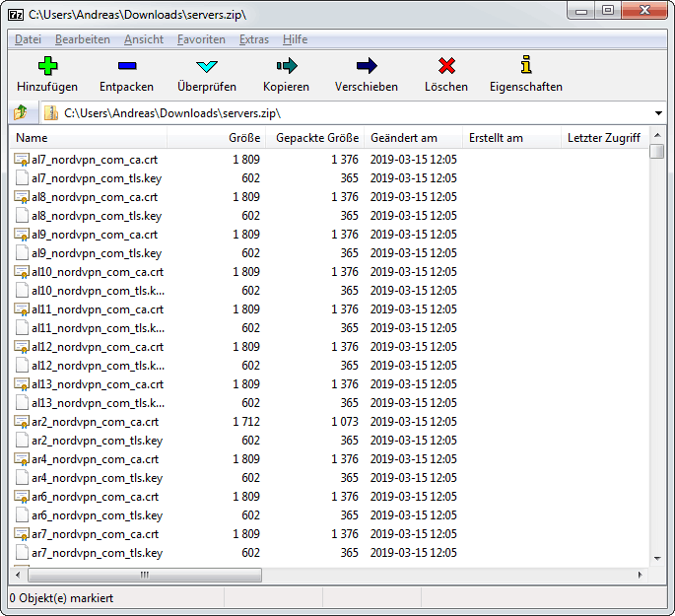Click certificate icon of ar4_nordvpn_com_ca.crt
675x616 pixels.
point(22,459)
